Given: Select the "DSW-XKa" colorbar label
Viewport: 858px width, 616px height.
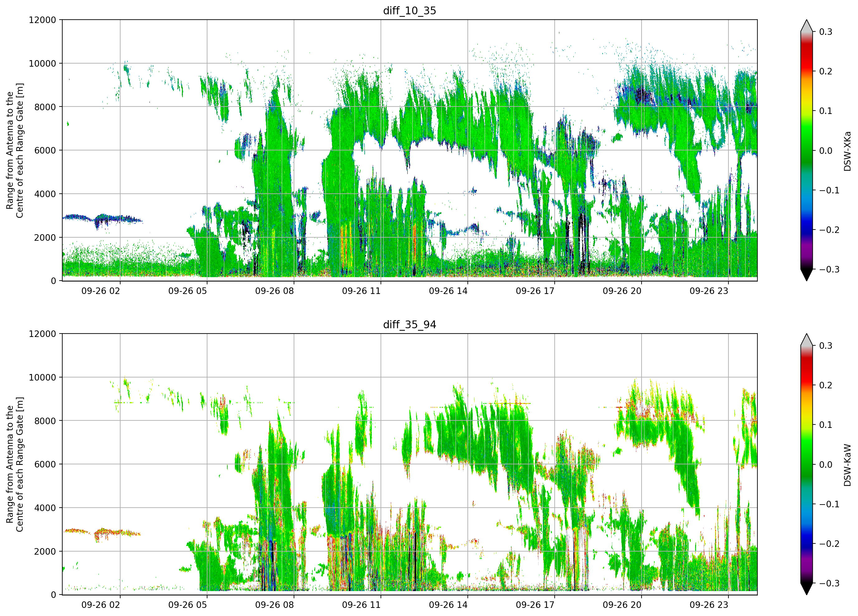Looking at the screenshot, I should click(x=847, y=151).
